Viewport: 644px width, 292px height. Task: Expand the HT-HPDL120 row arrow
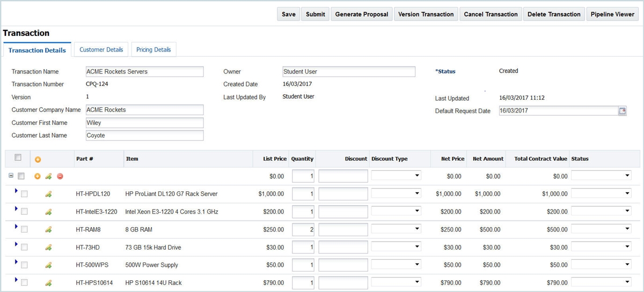(16, 190)
